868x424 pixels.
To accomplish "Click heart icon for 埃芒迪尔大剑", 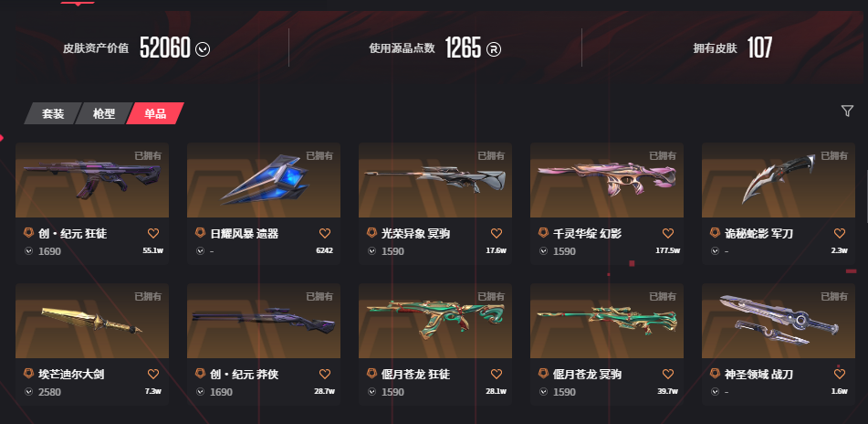I will [x=153, y=374].
